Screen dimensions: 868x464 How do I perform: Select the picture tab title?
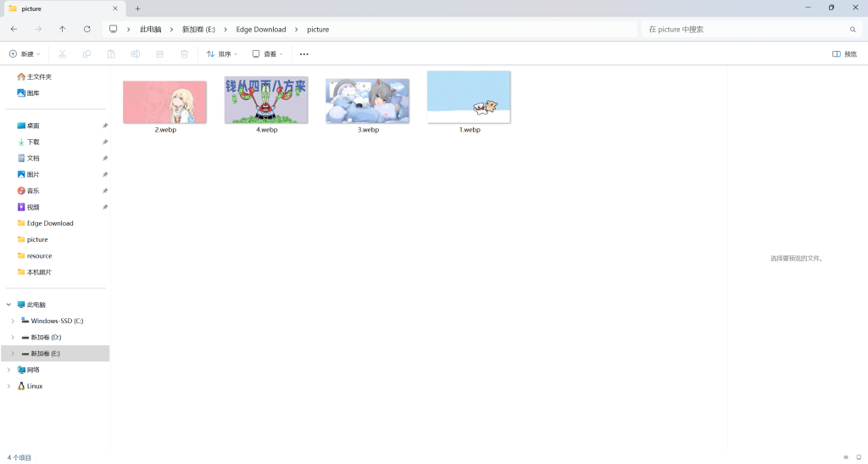click(x=31, y=8)
